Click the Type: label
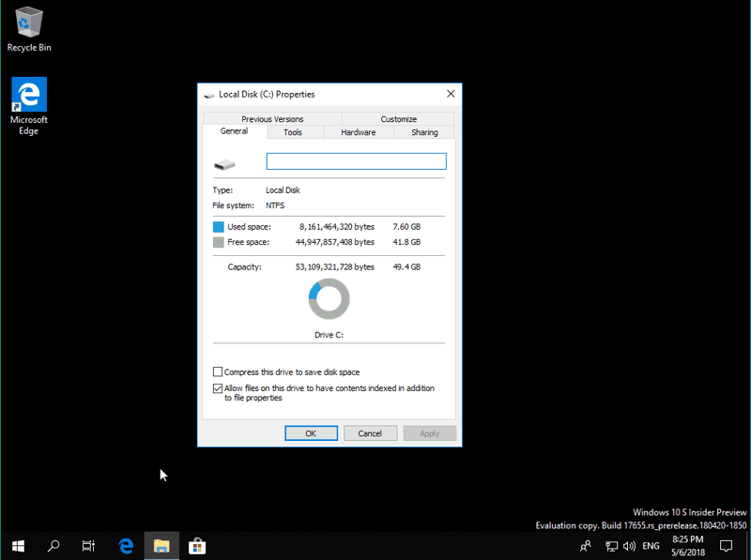Screen dimensions: 751x560 coord(222,190)
